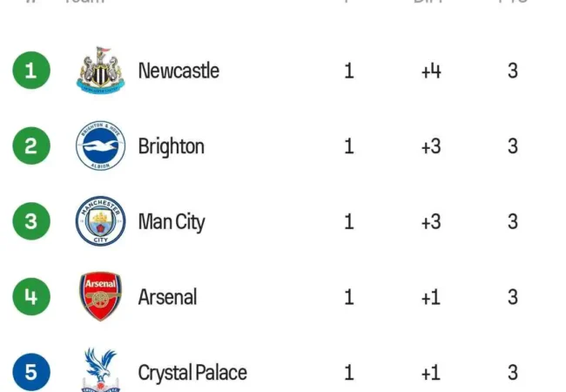Go to the Crystal Palace team name
The width and height of the screenshot is (566, 392).
(192, 373)
